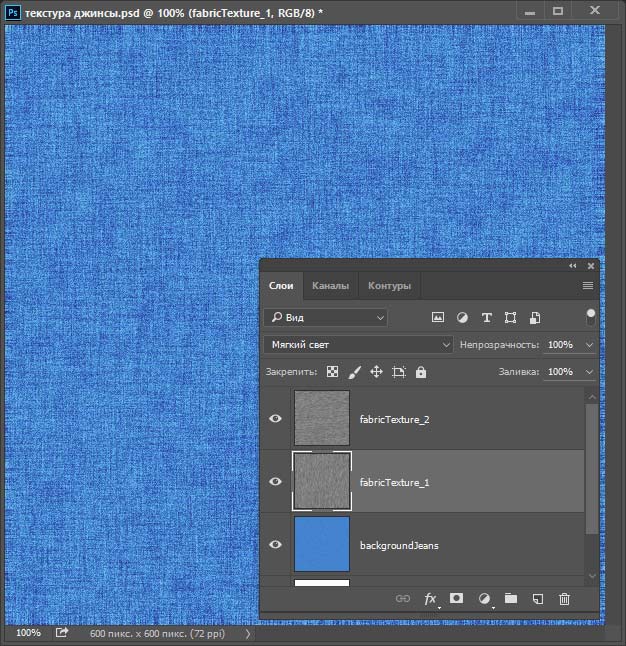Switch to the Слои tab
The image size is (626, 646).
tap(281, 286)
